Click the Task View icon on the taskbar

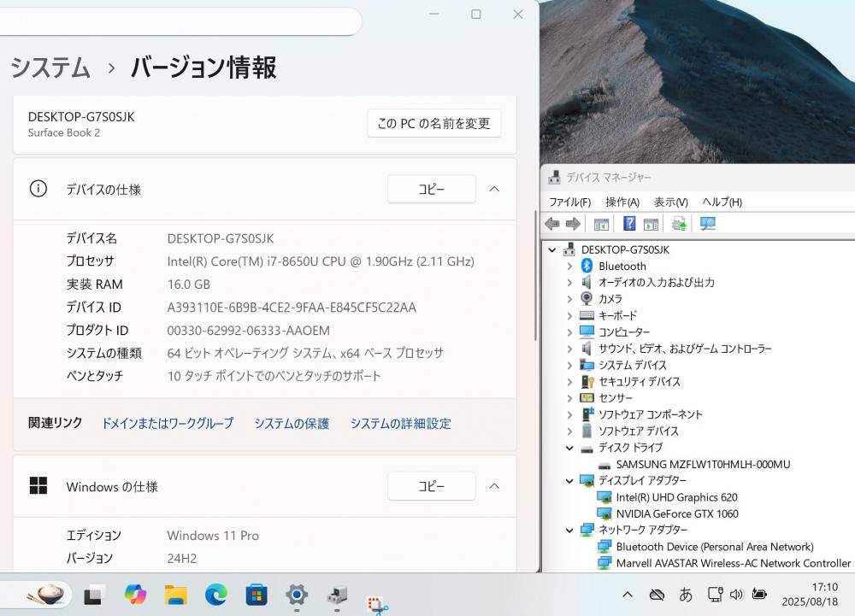click(93, 595)
